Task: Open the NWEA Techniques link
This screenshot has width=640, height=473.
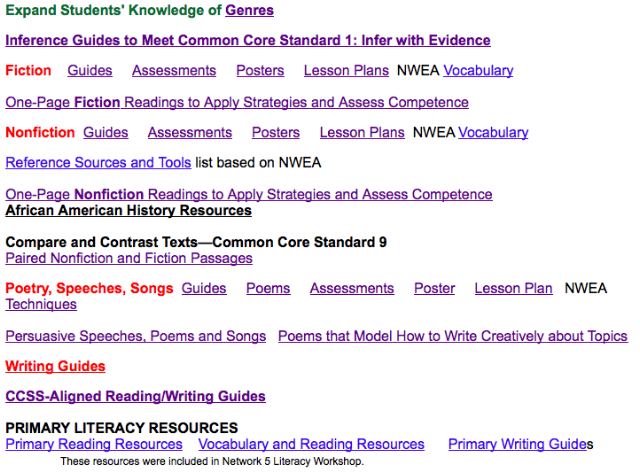Action: (x=41, y=304)
